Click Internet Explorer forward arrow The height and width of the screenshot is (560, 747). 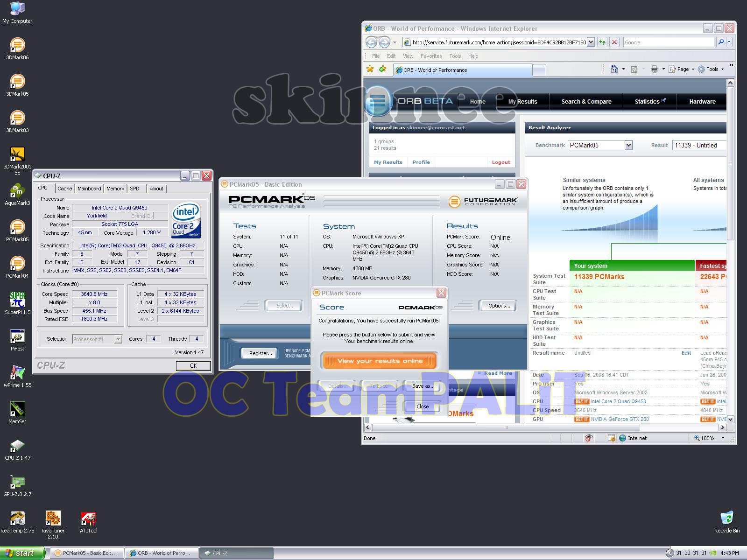click(384, 42)
